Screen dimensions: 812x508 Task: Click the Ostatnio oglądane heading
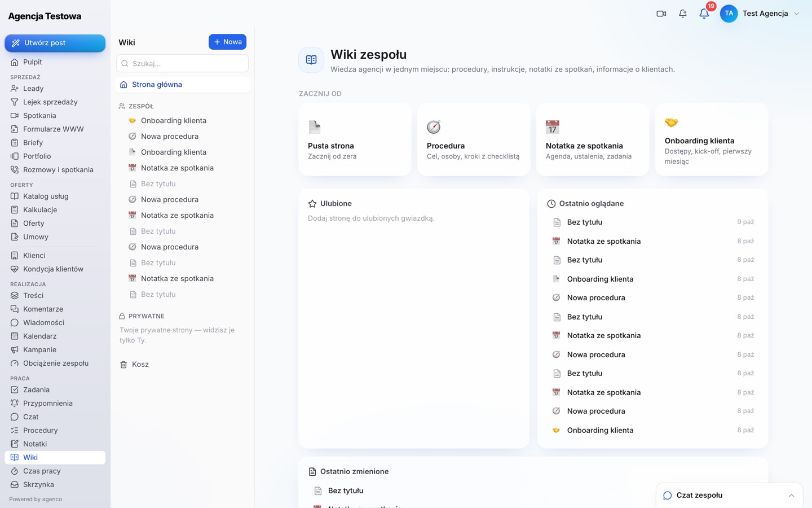click(x=592, y=204)
